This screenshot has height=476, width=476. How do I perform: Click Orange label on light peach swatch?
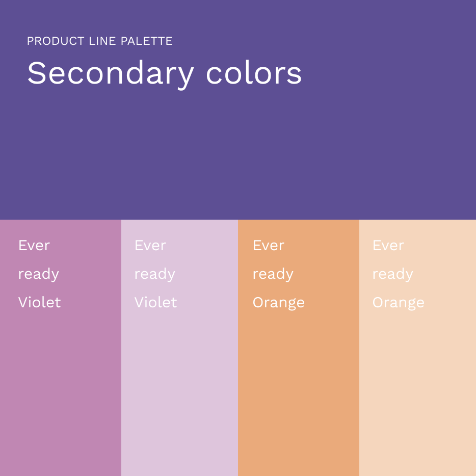click(x=399, y=303)
